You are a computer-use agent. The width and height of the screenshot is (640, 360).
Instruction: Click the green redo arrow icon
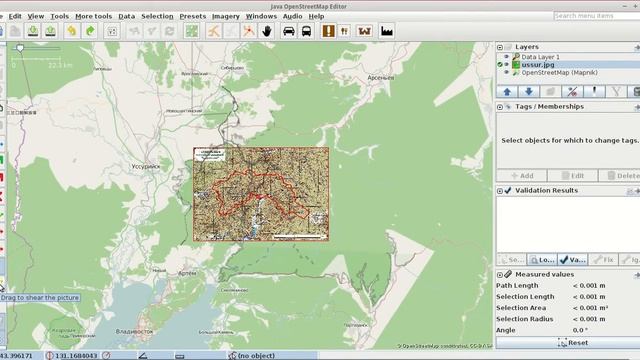pos(90,31)
